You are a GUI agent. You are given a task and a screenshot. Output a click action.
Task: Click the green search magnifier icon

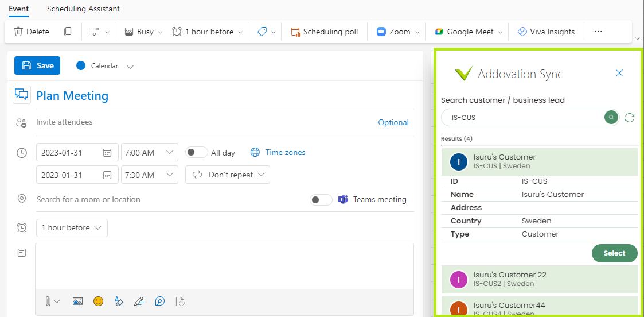click(611, 118)
